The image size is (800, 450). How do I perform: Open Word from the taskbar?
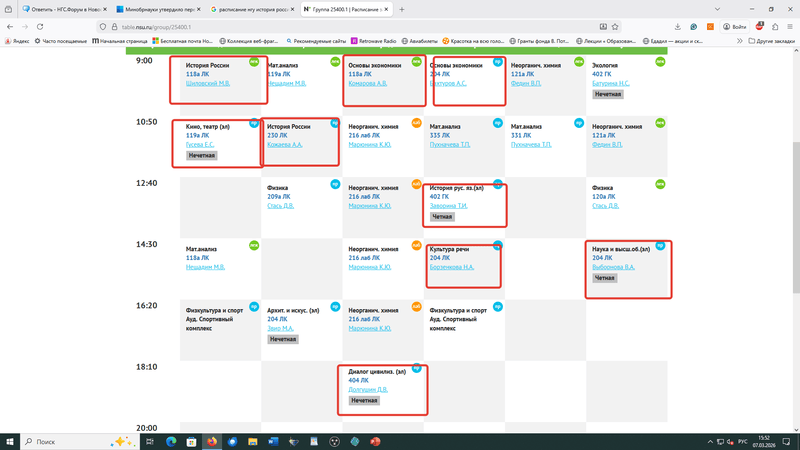pos(273,441)
